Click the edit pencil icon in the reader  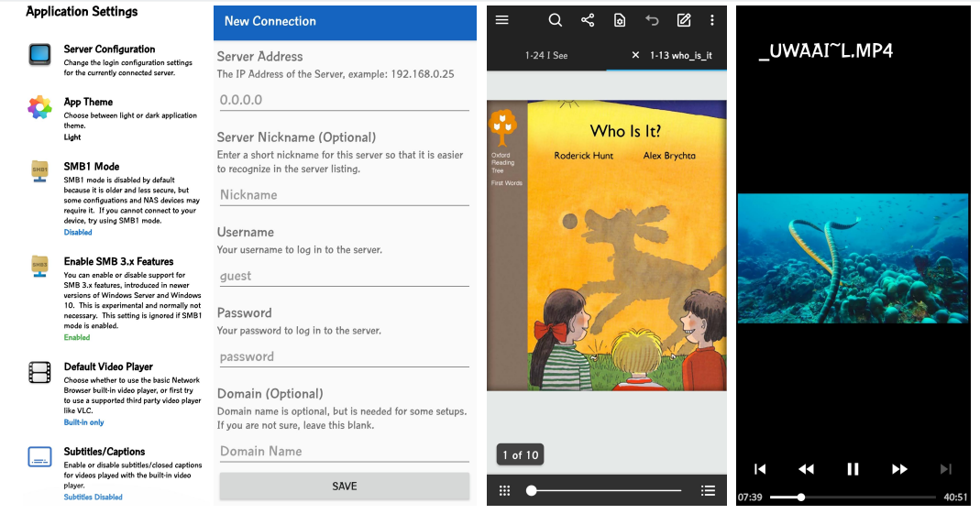684,20
